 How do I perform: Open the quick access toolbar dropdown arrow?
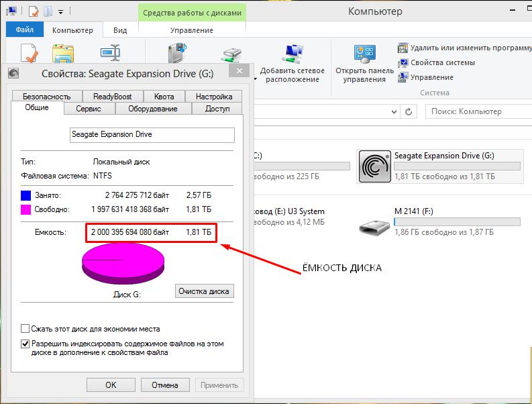coord(61,12)
